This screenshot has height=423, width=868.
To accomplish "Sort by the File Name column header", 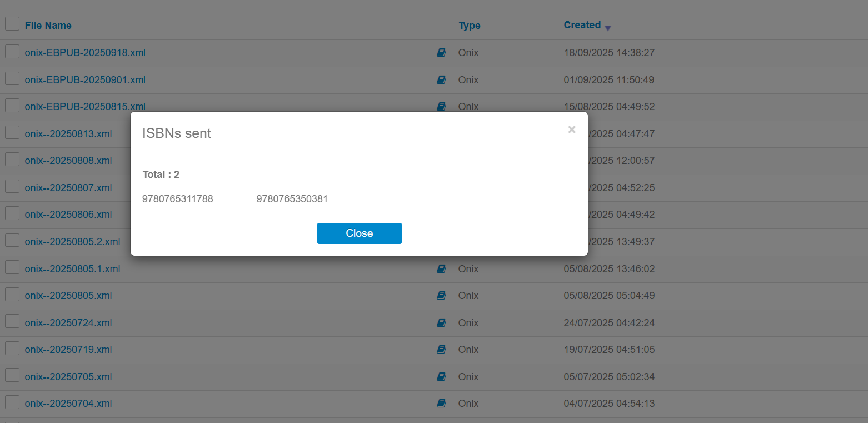I will 48,26.
